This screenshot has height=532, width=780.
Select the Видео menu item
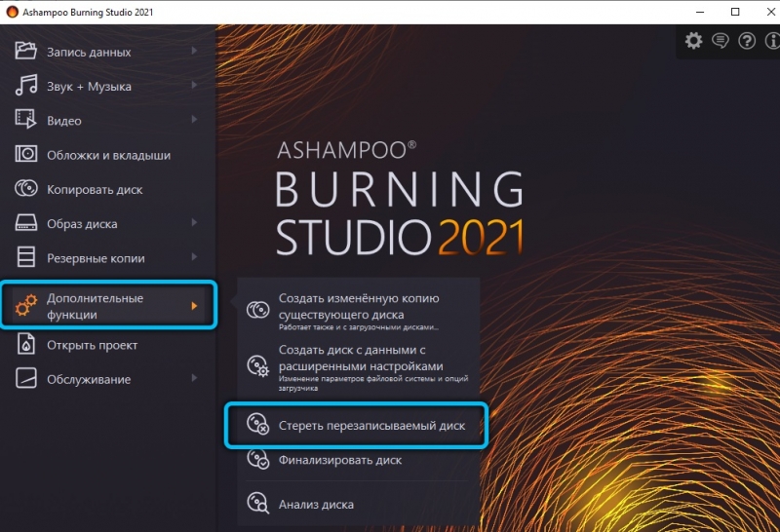pyautogui.click(x=107, y=120)
